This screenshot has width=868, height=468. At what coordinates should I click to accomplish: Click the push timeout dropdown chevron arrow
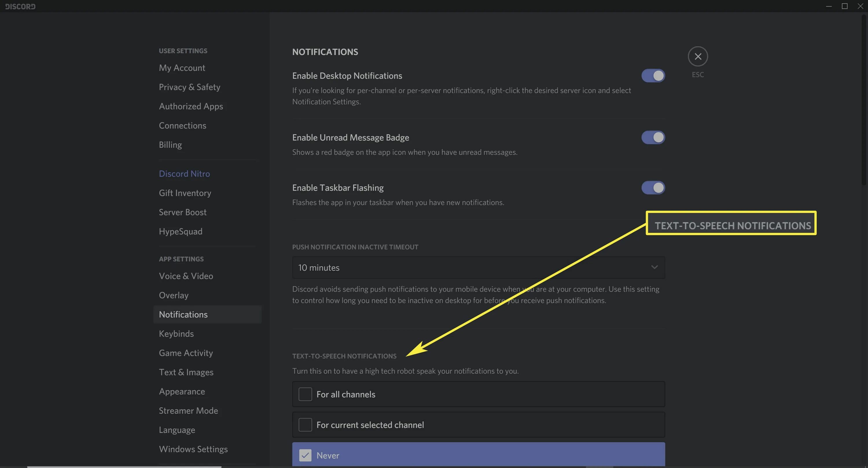click(654, 267)
